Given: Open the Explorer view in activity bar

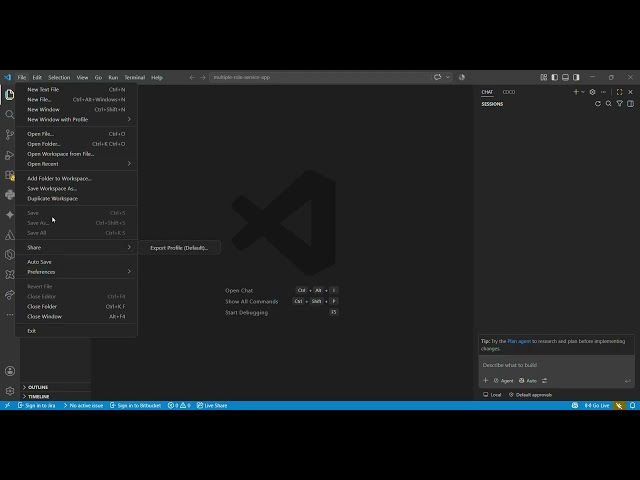Looking at the screenshot, I should click(x=10, y=95).
